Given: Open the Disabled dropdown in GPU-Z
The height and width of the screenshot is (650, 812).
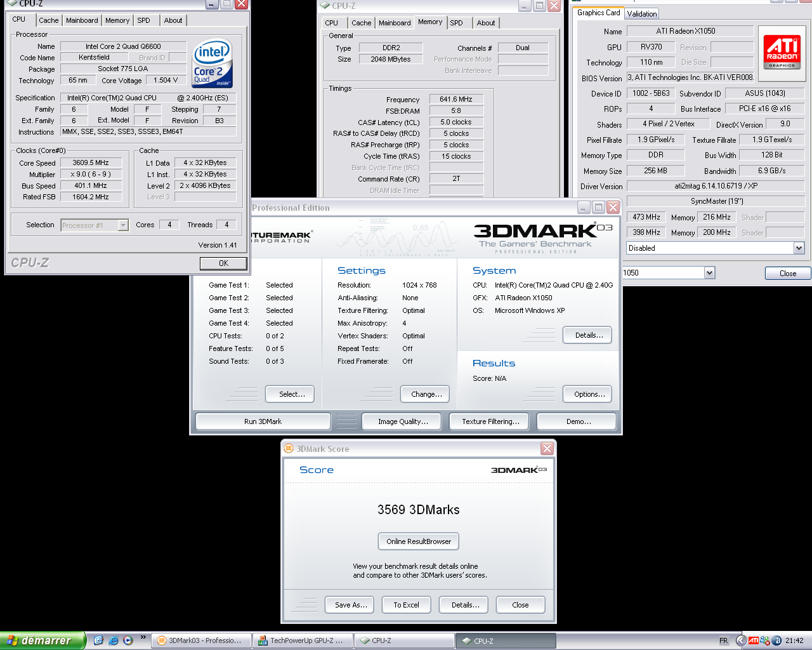Looking at the screenshot, I should (x=799, y=248).
